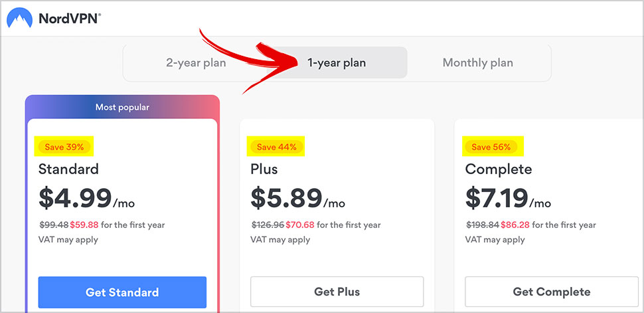The image size is (644, 313).
Task: Click the $86.28 first year price
Action: tap(515, 225)
